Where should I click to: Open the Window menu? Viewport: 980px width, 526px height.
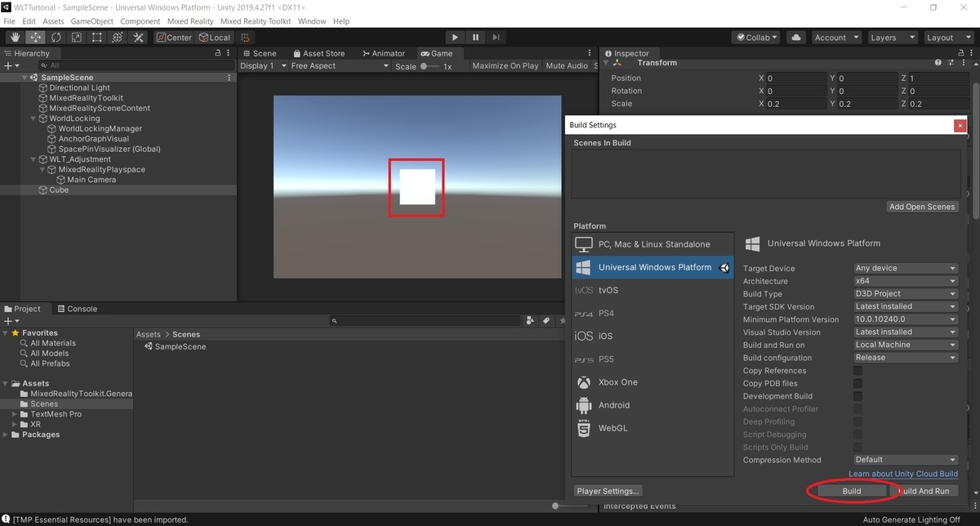point(311,21)
